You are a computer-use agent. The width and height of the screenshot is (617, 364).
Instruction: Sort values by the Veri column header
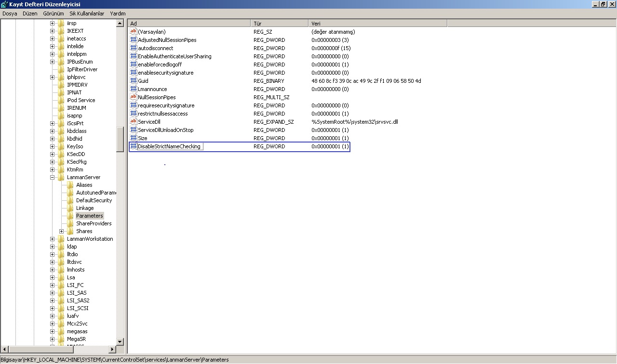378,23
